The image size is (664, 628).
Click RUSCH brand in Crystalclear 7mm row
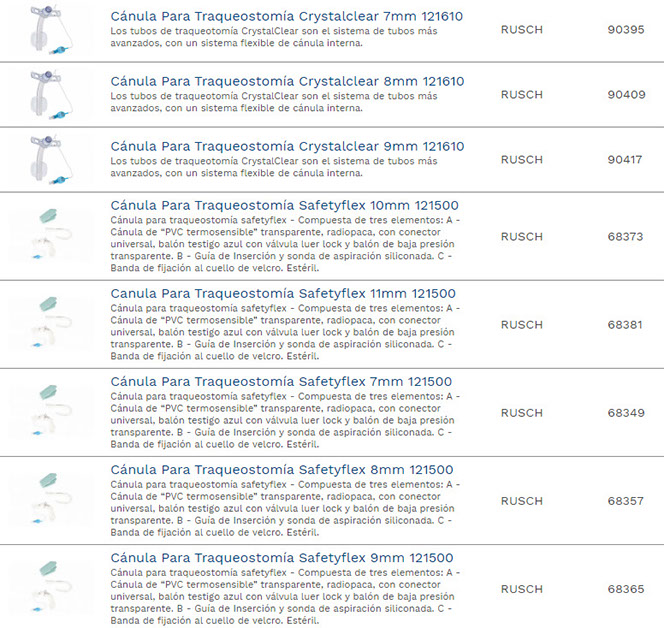click(x=521, y=30)
